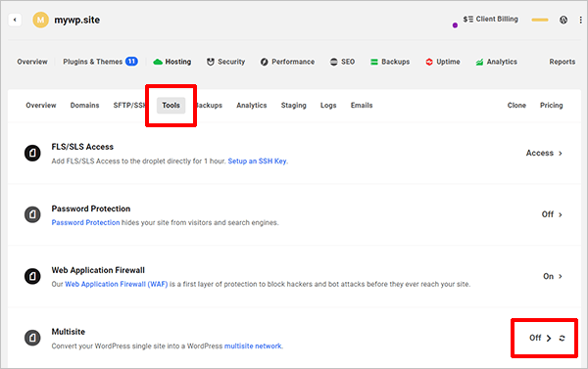Screen dimensions: 588x369
Task: Follow the Setup an SSH Key link
Action: click(257, 161)
